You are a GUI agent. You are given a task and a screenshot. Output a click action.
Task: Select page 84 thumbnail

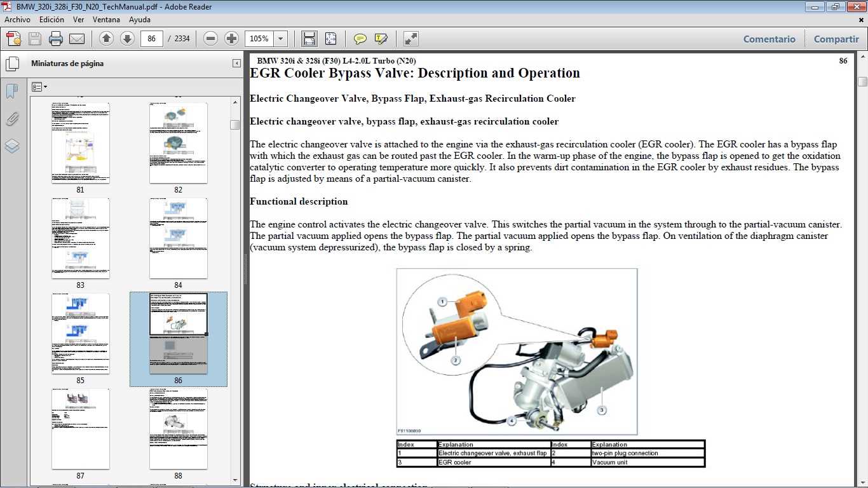coord(178,238)
